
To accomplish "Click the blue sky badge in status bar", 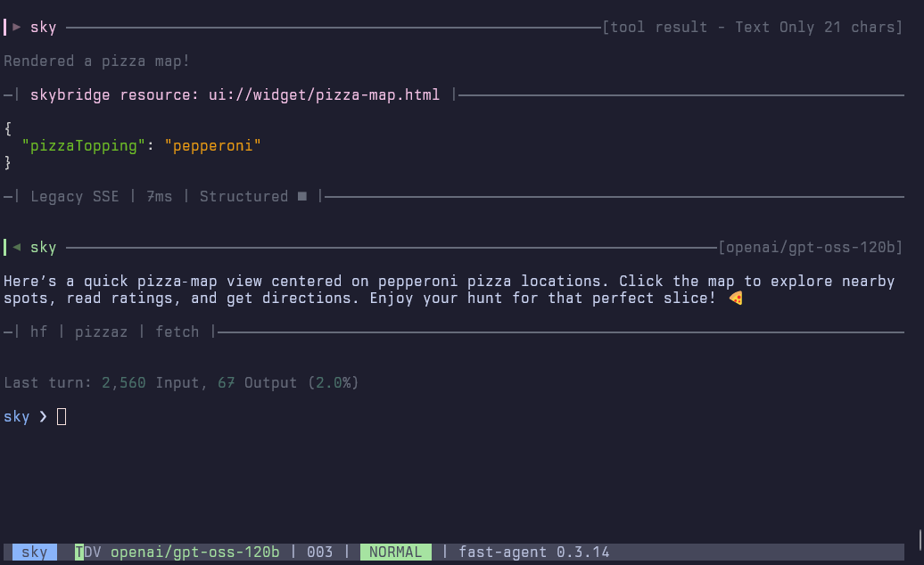I will (x=34, y=552).
